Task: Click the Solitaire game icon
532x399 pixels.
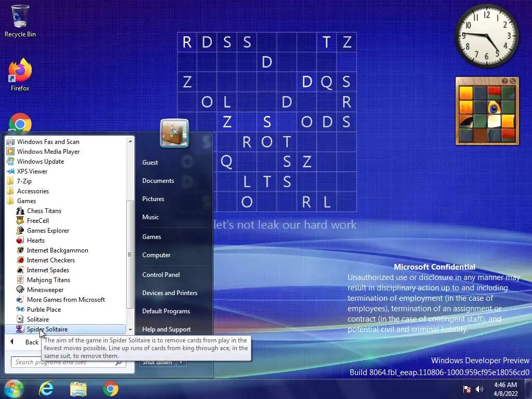Action: point(20,320)
